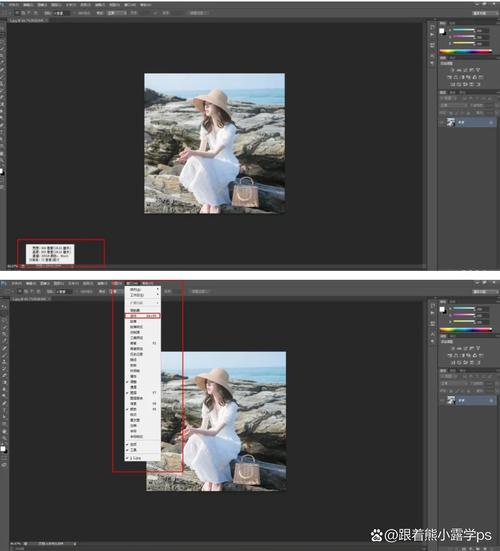Select Curves adjustment icon in top window
Image resolution: width=500 pixels, height=551 pixels.
click(x=465, y=70)
